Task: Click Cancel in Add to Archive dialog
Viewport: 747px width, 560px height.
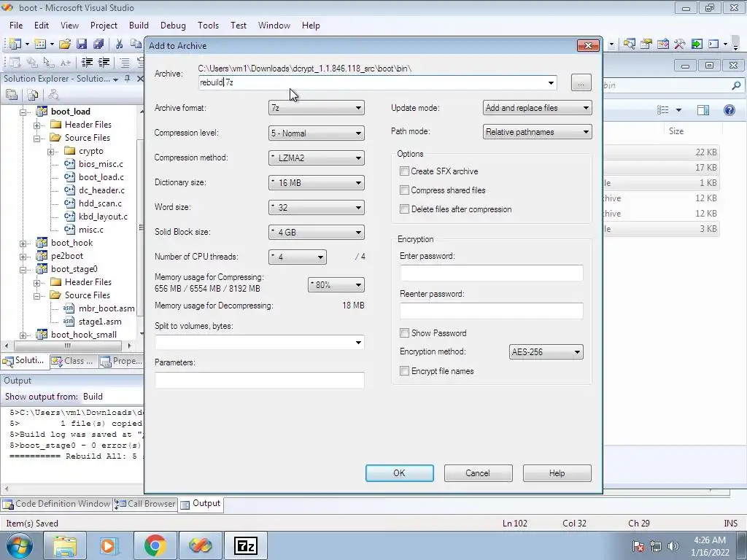Action: pyautogui.click(x=478, y=473)
